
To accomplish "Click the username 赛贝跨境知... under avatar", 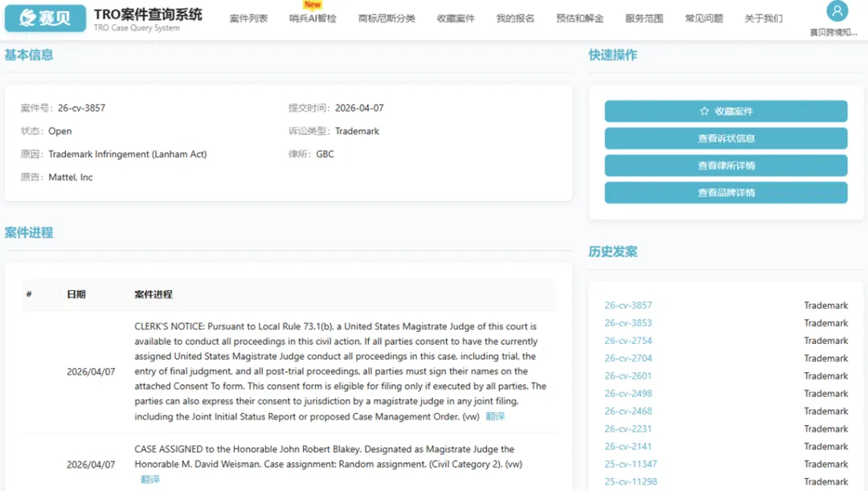I will (x=833, y=33).
